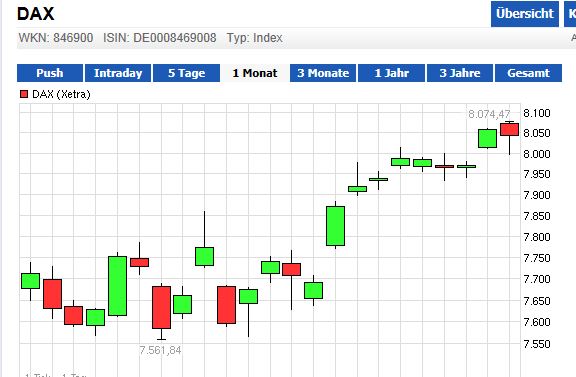Image resolution: width=576 pixels, height=377 pixels.
Task: Click the DAX heading
Action: [36, 14]
